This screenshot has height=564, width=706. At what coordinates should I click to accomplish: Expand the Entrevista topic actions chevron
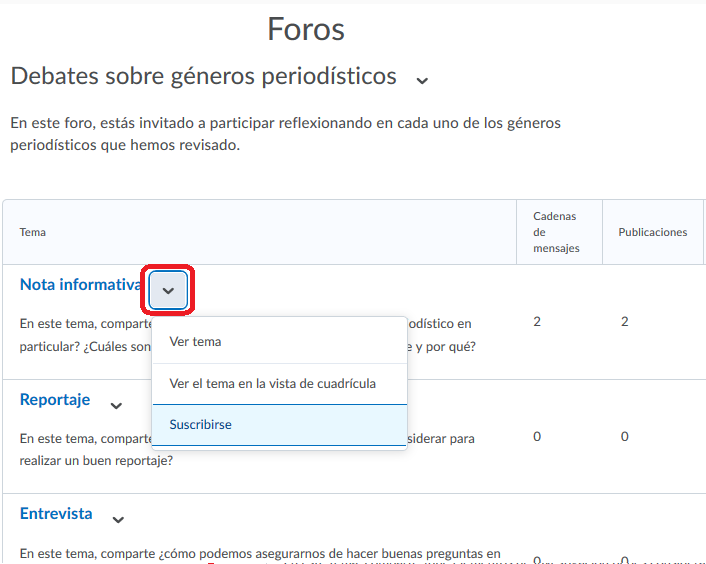pos(118,519)
